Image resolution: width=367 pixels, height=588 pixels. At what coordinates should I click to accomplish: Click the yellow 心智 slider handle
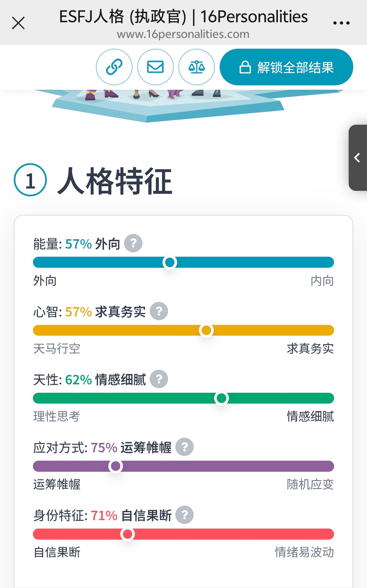pyautogui.click(x=206, y=330)
